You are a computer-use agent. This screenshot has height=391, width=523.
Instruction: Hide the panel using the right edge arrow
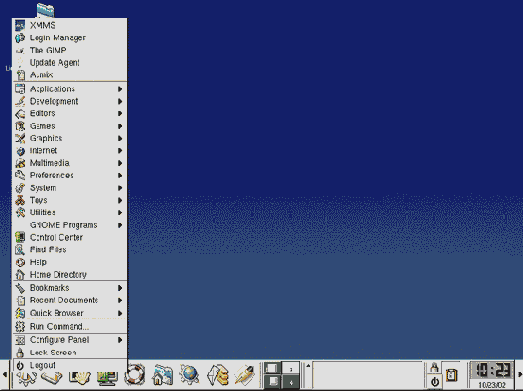(x=519, y=375)
